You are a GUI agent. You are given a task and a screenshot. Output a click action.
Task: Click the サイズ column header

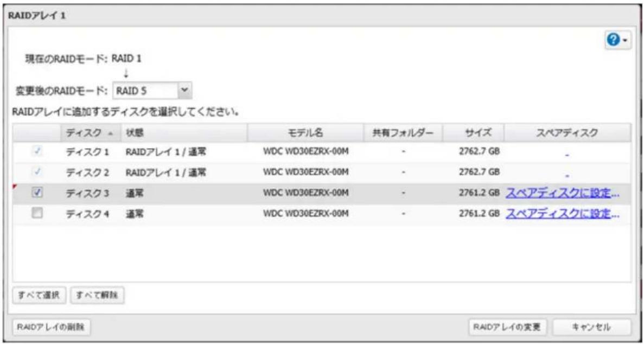click(x=473, y=133)
